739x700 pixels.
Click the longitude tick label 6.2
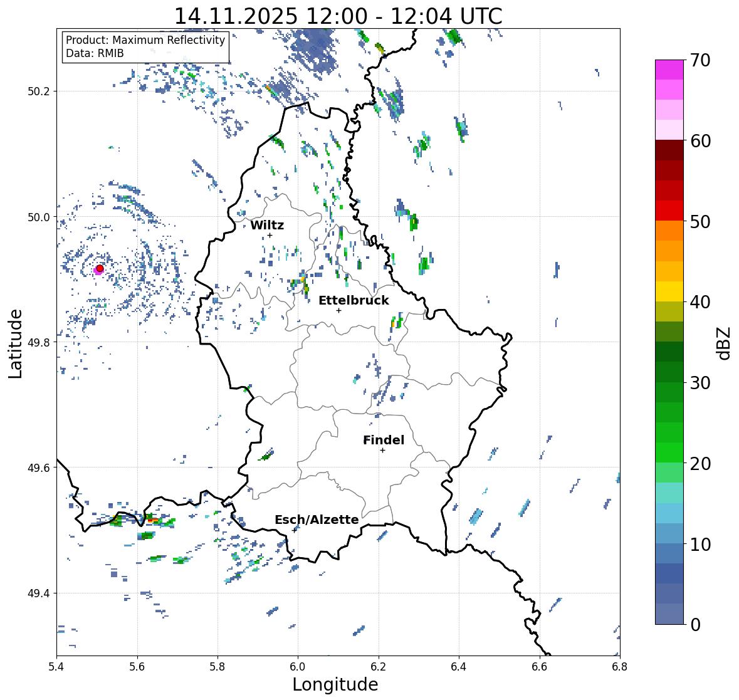[379, 666]
